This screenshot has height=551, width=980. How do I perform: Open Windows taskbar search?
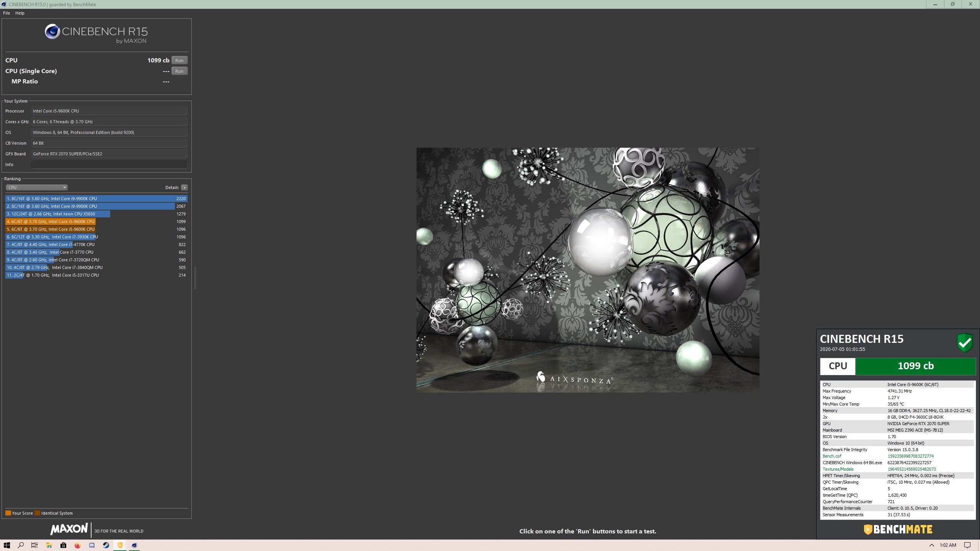[x=21, y=545]
